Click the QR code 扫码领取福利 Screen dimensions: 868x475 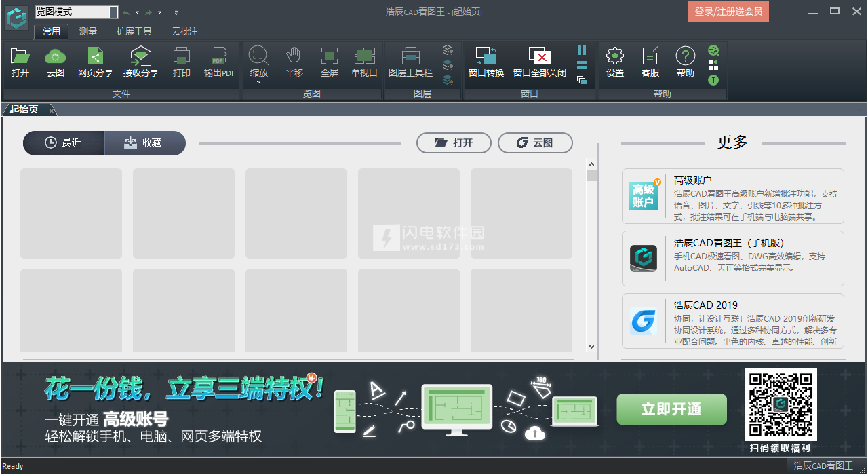point(781,404)
